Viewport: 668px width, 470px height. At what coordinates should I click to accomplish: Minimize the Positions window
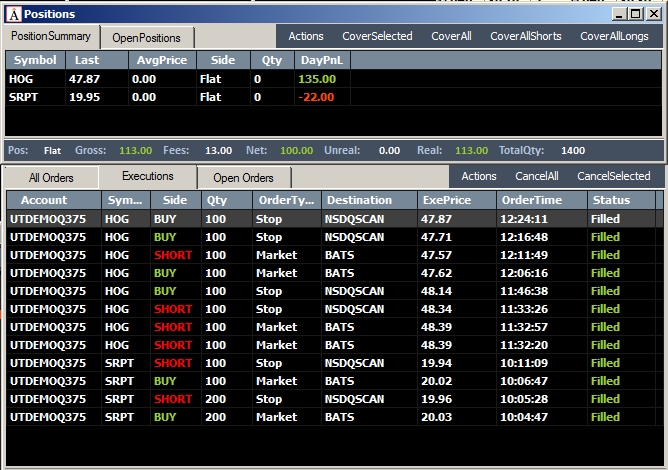tap(619, 14)
